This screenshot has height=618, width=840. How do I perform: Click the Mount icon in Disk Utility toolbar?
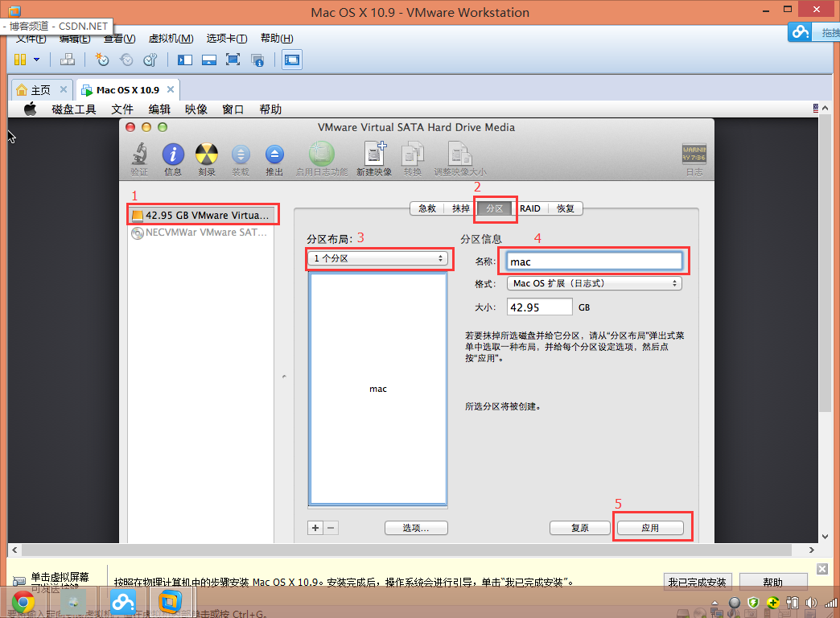click(241, 154)
